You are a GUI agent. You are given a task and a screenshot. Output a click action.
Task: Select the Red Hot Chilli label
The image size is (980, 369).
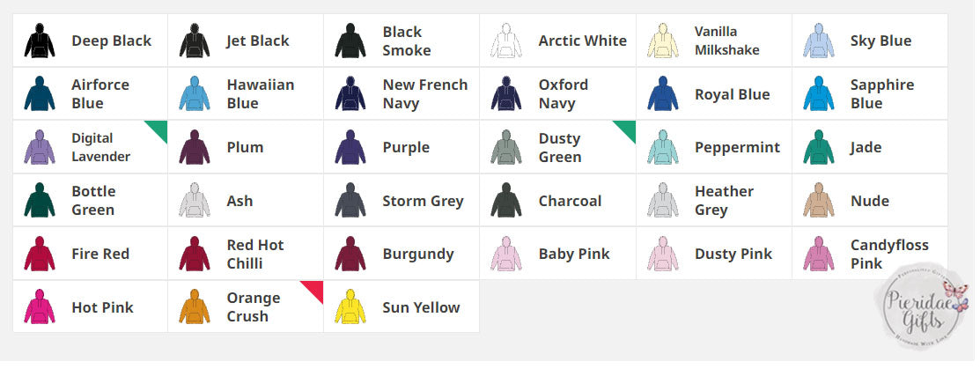254,254
